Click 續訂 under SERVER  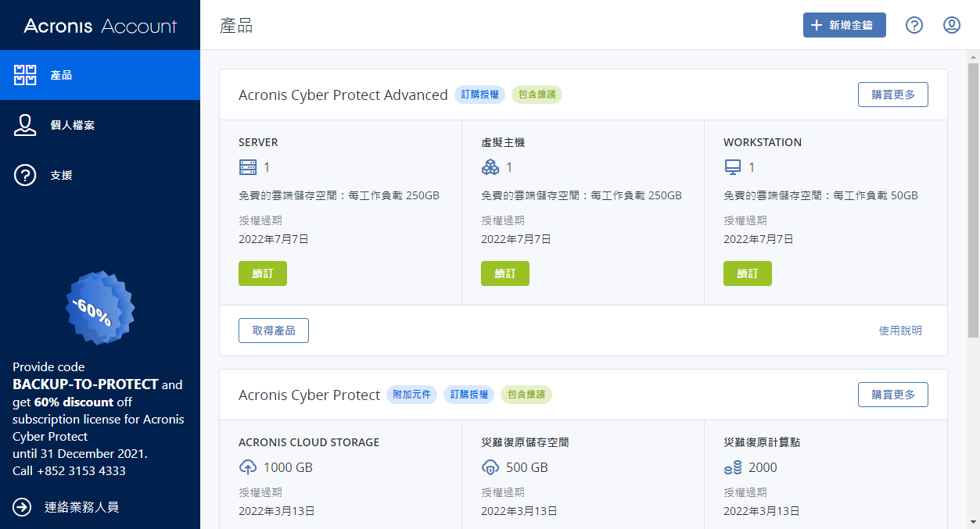click(263, 273)
